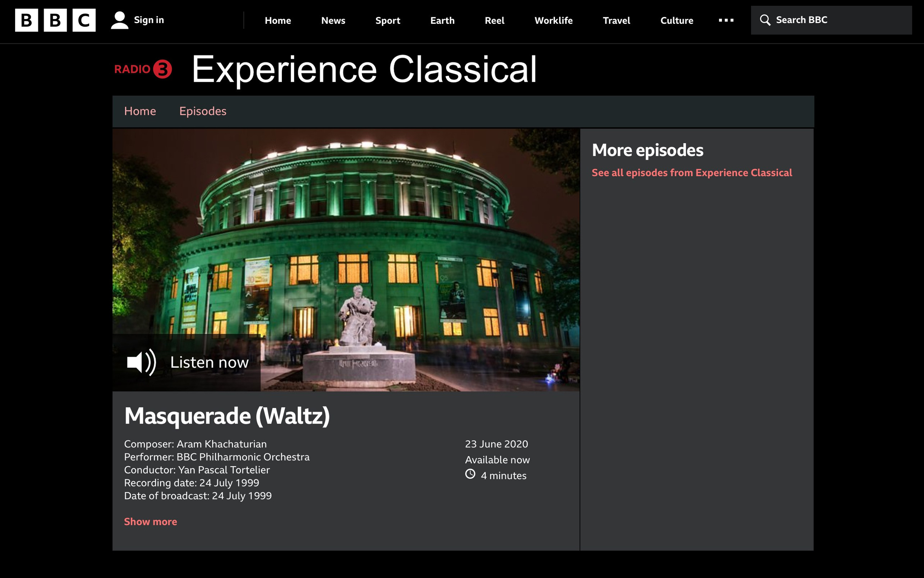Click the search magnifying glass icon
The image size is (924, 578).
[x=765, y=20]
